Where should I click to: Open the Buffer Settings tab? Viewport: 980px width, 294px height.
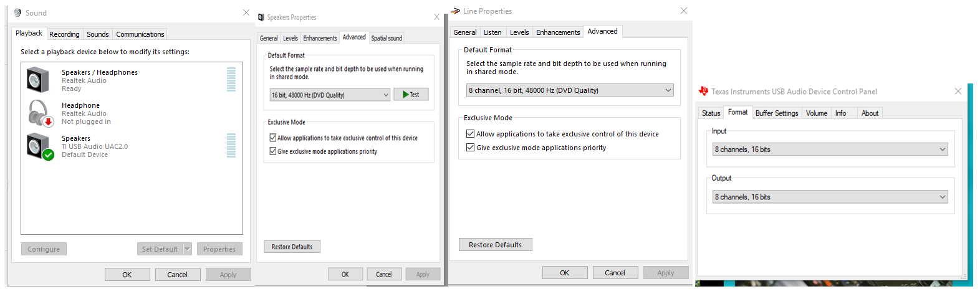777,113
